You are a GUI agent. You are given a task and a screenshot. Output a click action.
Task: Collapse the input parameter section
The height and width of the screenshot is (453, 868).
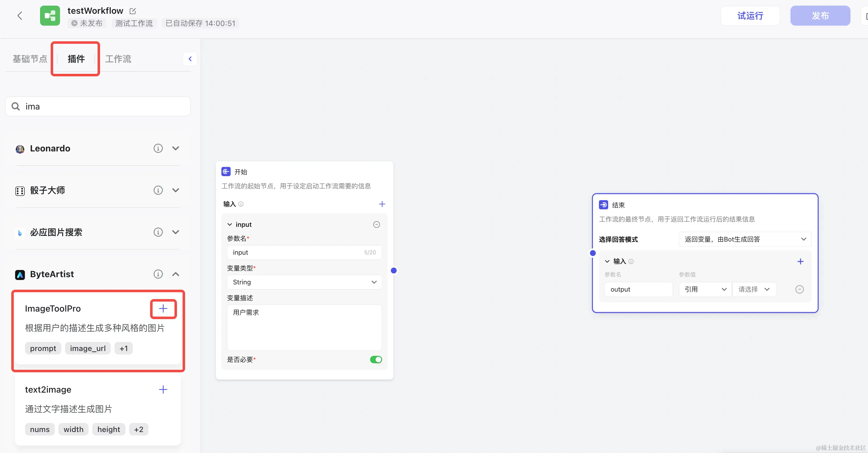click(x=230, y=225)
